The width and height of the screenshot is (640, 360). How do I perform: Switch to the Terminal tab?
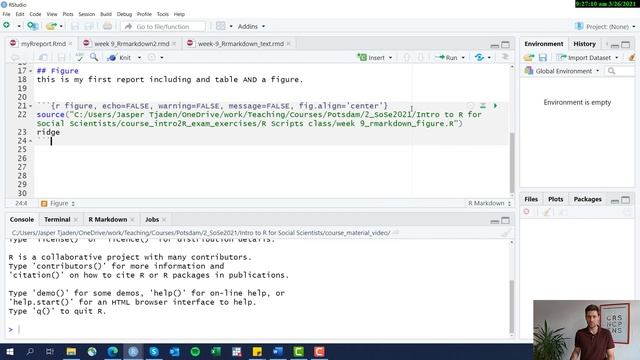(57, 220)
